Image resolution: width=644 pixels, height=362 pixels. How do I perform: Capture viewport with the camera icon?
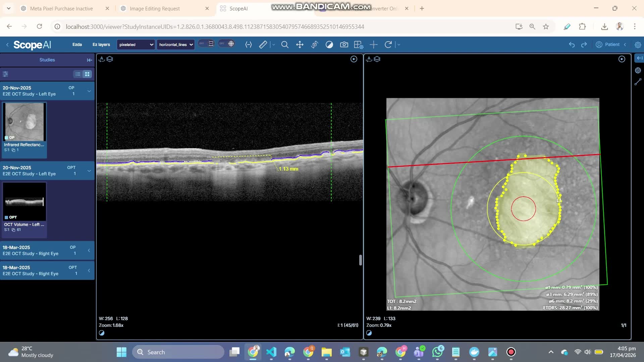[x=344, y=45]
